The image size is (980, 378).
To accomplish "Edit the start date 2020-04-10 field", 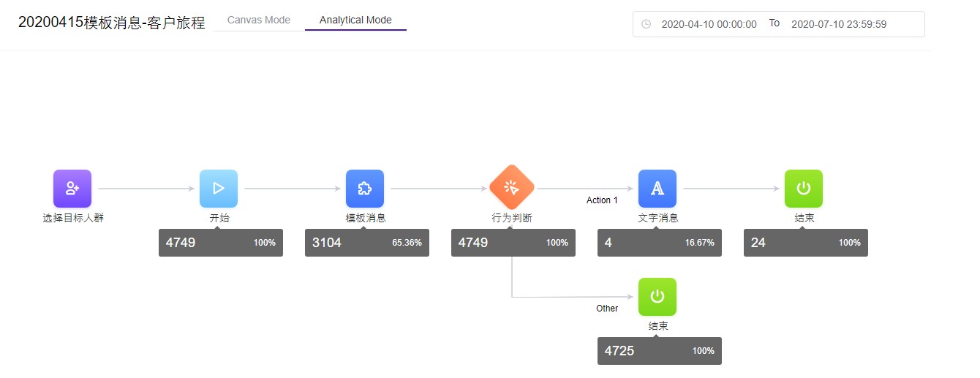I will 709,24.
